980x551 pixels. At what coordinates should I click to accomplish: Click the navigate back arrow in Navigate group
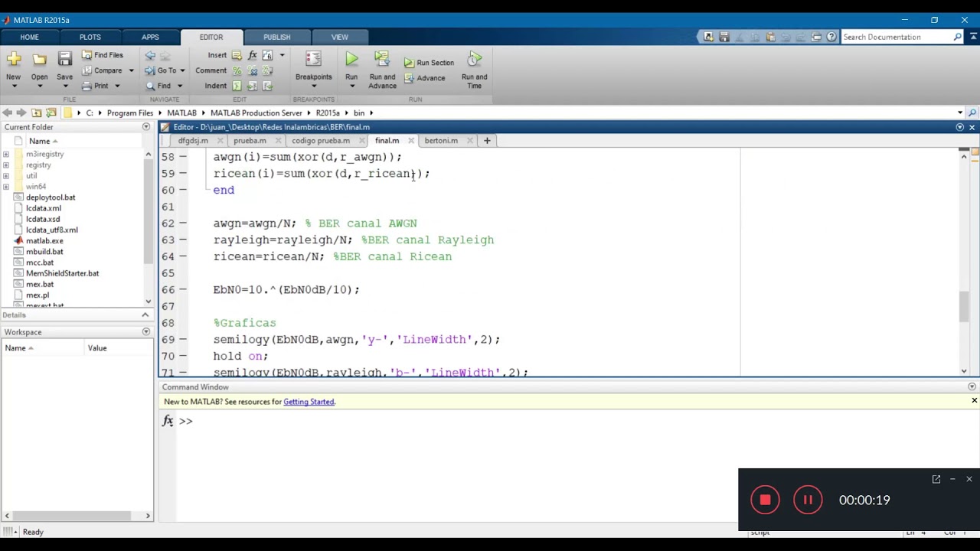150,55
